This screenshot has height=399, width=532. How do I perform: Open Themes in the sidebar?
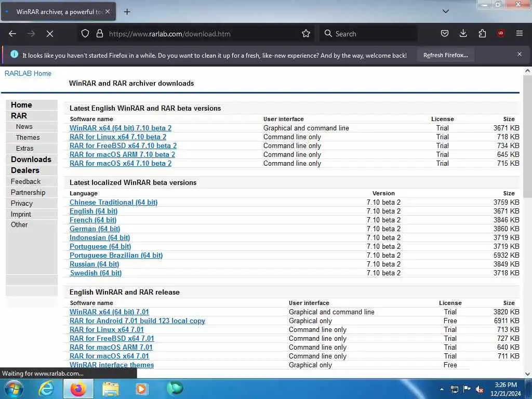28,137
